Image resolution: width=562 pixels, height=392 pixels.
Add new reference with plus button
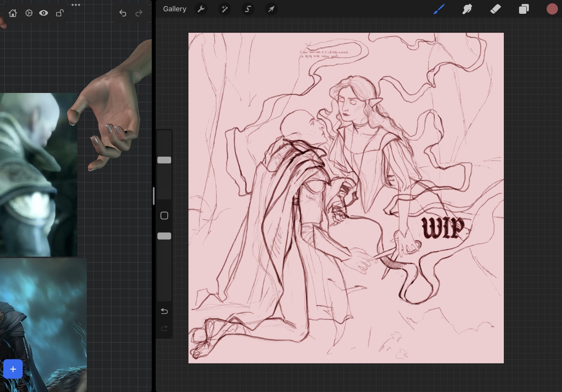tap(13, 369)
